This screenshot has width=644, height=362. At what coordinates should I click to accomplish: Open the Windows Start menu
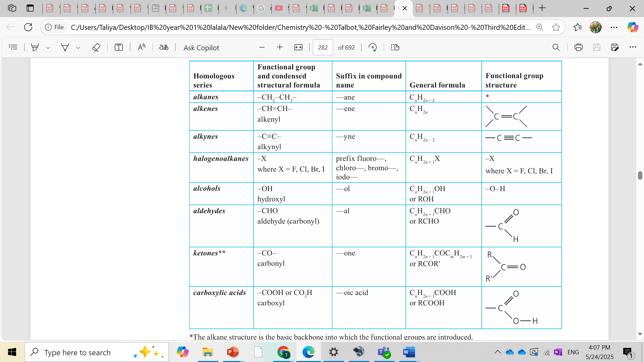[x=12, y=352]
